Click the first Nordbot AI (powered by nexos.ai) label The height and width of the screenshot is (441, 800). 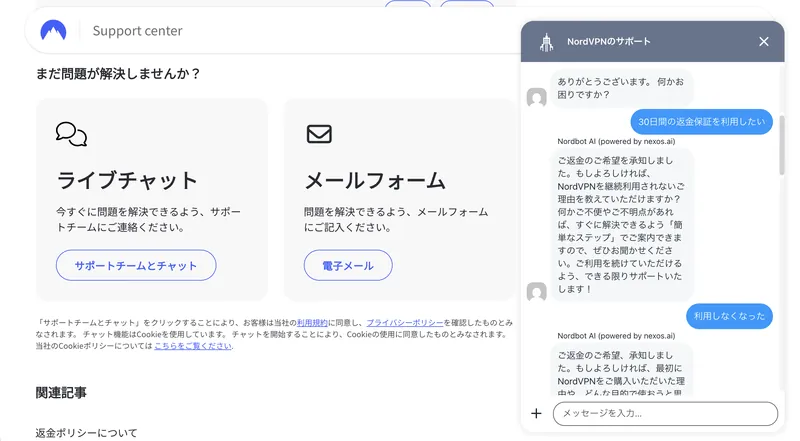pos(616,141)
